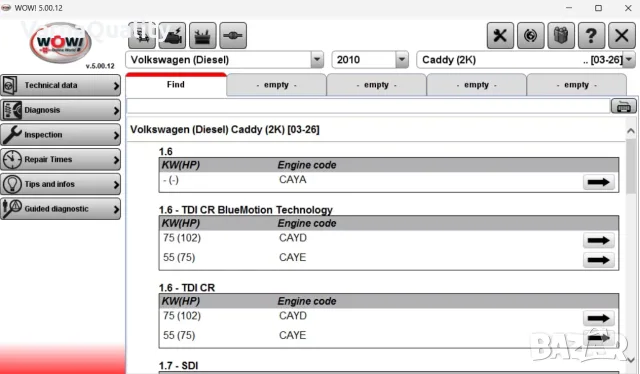Click 55 (75) in BlueMotion table
640x374 pixels.
pyautogui.click(x=179, y=257)
